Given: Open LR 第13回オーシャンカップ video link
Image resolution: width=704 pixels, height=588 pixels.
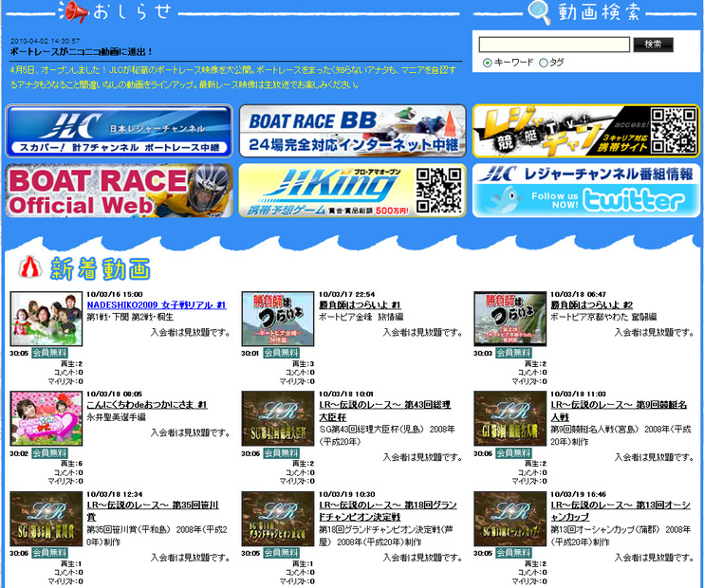Looking at the screenshot, I should click(x=621, y=511).
